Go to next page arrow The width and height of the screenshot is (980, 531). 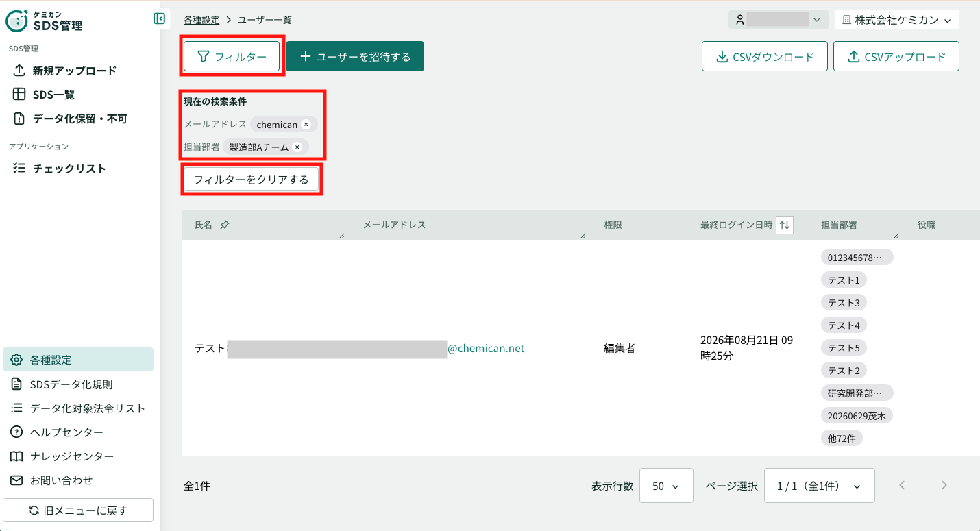pos(944,485)
